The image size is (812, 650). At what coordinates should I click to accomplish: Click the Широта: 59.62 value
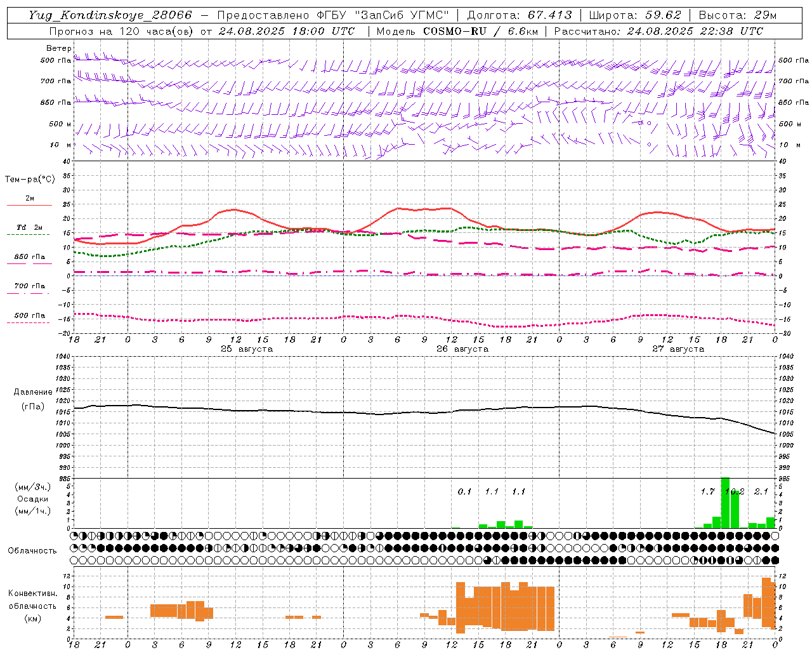click(635, 15)
